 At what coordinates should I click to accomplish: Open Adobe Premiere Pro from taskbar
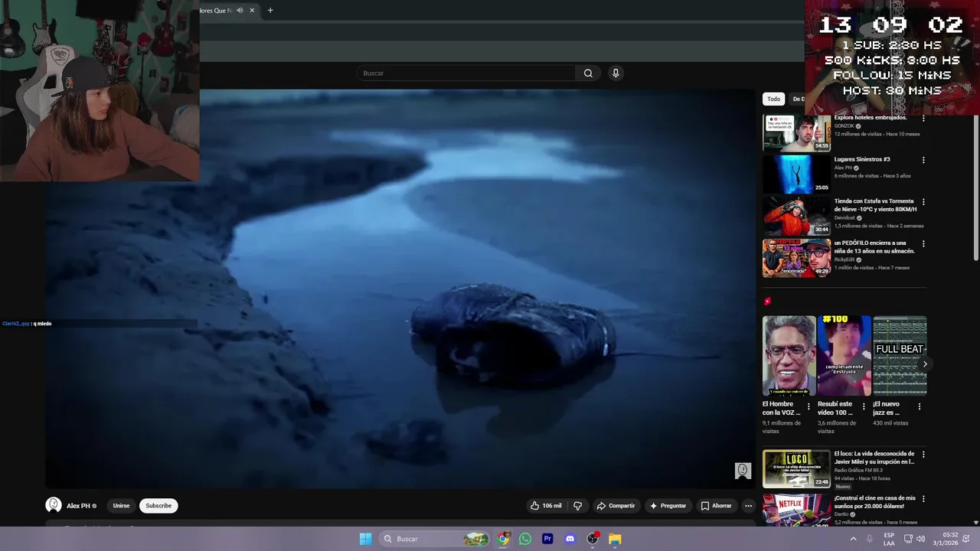[x=547, y=539]
